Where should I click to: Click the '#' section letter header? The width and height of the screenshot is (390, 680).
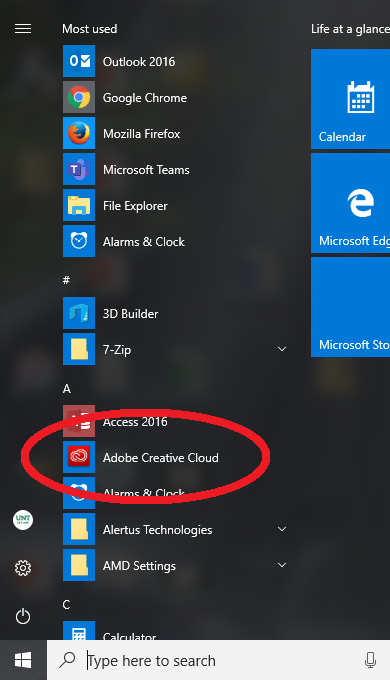pyautogui.click(x=66, y=280)
